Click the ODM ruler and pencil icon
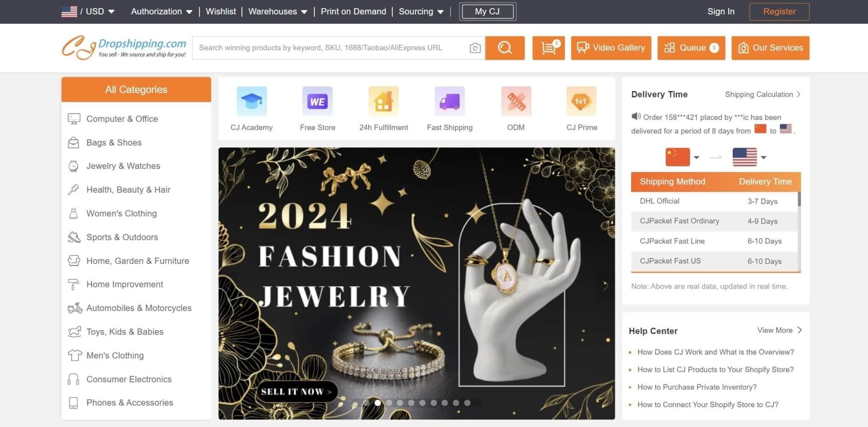The height and width of the screenshot is (427, 868). (515, 102)
